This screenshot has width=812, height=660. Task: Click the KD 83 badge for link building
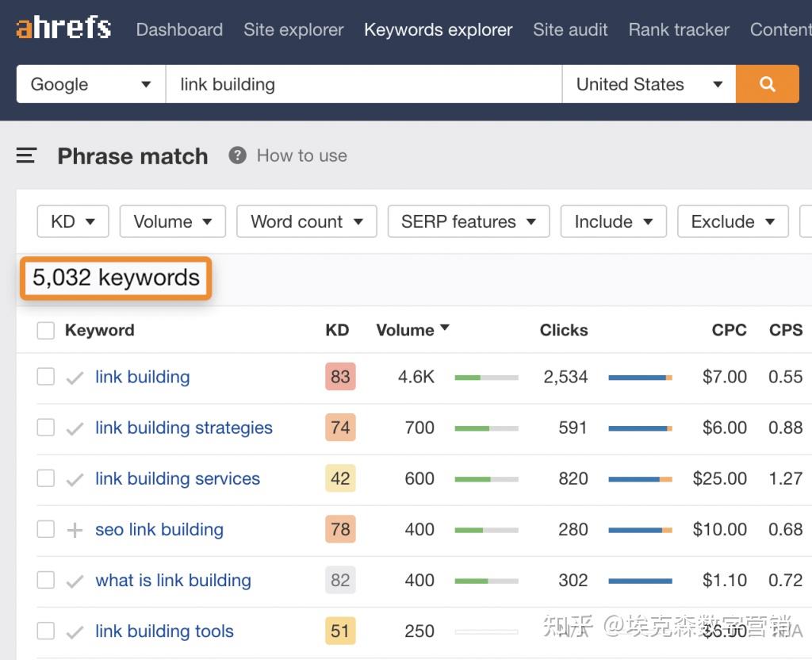click(340, 377)
